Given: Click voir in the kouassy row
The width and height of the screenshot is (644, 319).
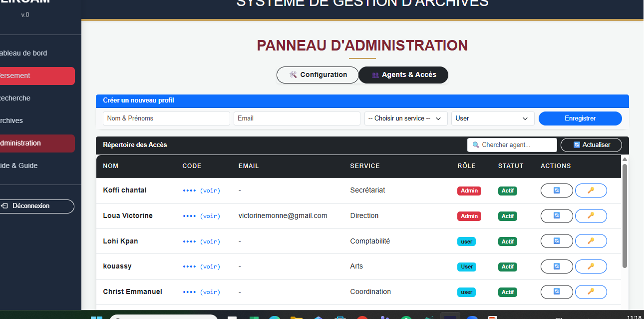Looking at the screenshot, I should pyautogui.click(x=210, y=266).
